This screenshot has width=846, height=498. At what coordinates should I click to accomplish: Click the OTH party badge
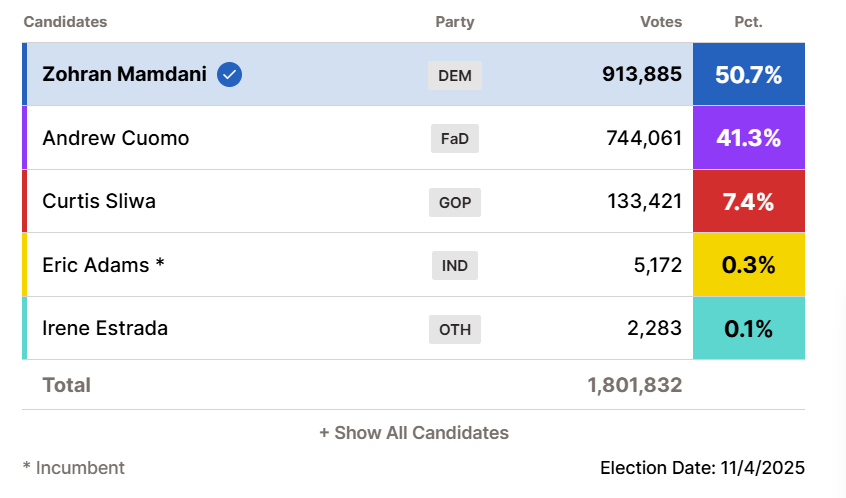[x=455, y=329]
